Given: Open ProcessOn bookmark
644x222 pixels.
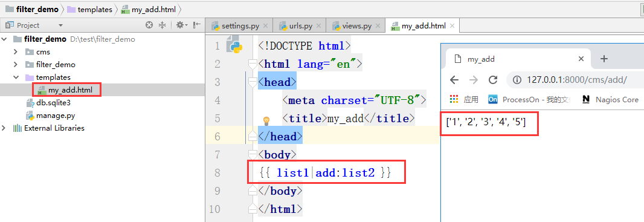Looking at the screenshot, I should (529, 99).
